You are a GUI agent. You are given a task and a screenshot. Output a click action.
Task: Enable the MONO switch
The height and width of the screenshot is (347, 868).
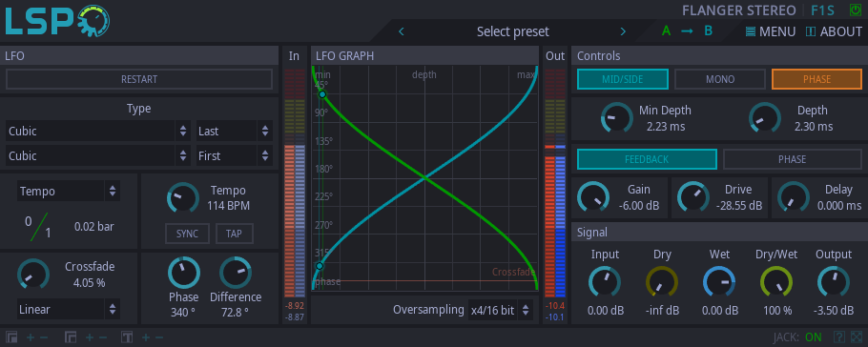[x=720, y=79]
